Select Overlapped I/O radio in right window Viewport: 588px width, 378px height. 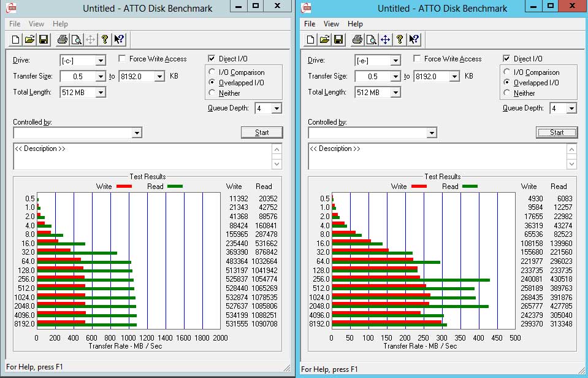(507, 82)
